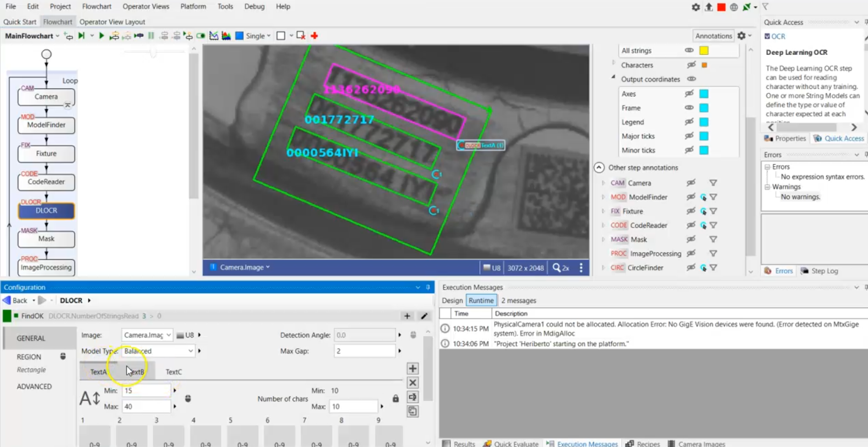Click the duplicate string icon below the rename icon
This screenshot has width=868, height=447.
coord(412,411)
